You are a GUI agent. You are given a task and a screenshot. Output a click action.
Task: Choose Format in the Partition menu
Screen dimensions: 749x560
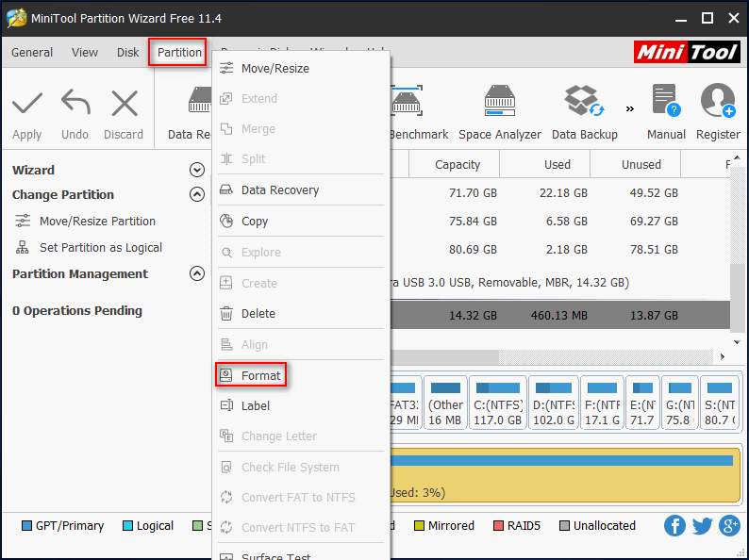coord(301,376)
